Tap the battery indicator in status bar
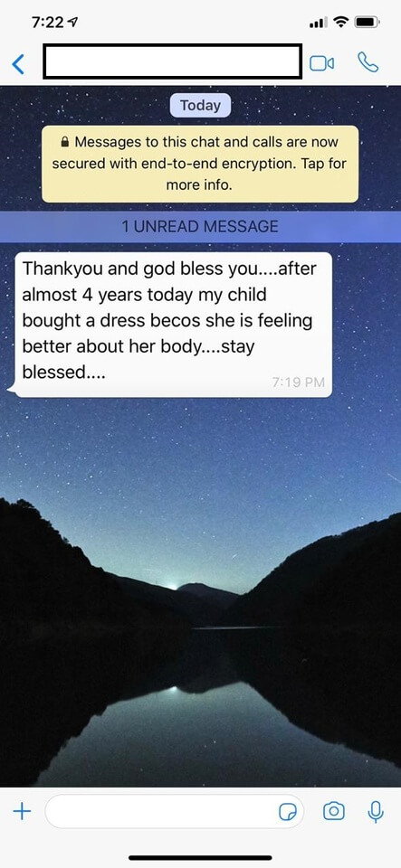 366,23
